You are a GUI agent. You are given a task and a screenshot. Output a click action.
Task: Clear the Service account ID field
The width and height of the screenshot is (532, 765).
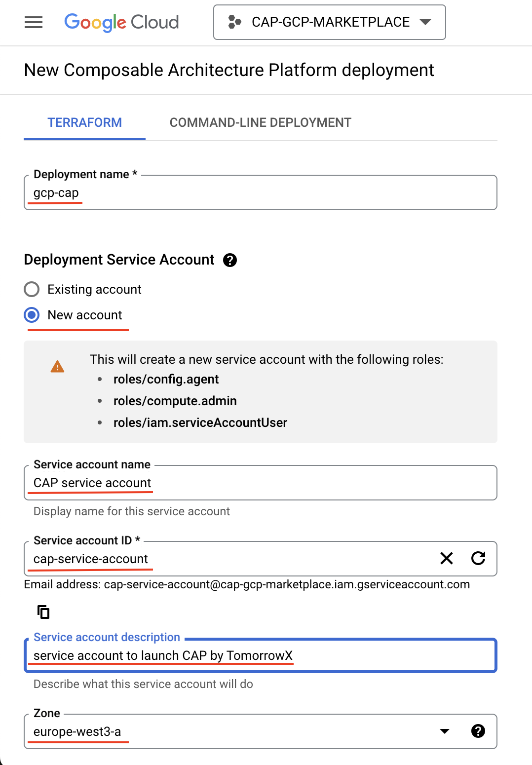tap(447, 558)
